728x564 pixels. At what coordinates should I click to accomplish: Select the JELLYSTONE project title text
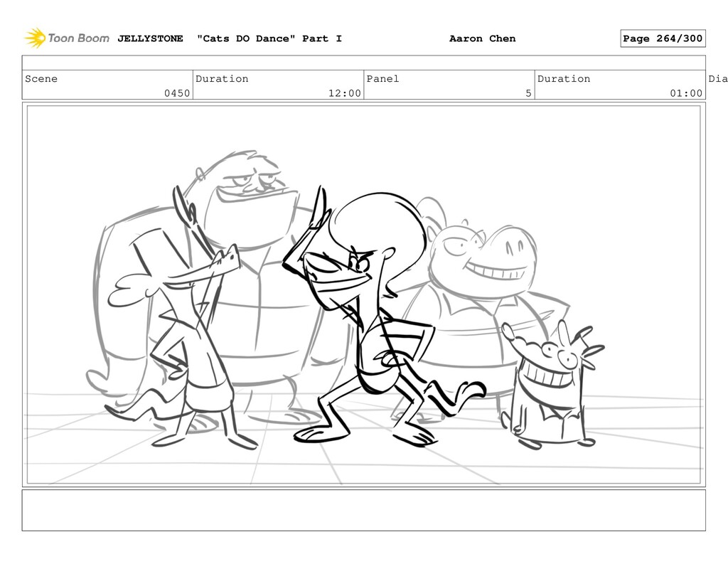click(150, 38)
